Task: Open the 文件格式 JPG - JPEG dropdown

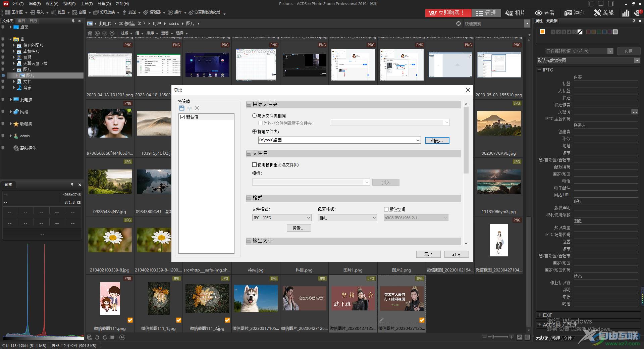Action: (282, 218)
